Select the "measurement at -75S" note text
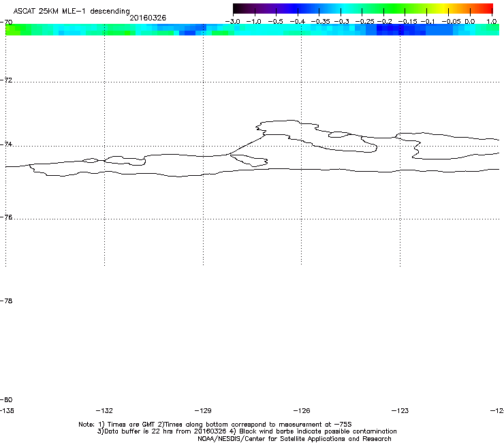Screen dimensions: 504x443 [x=315, y=425]
